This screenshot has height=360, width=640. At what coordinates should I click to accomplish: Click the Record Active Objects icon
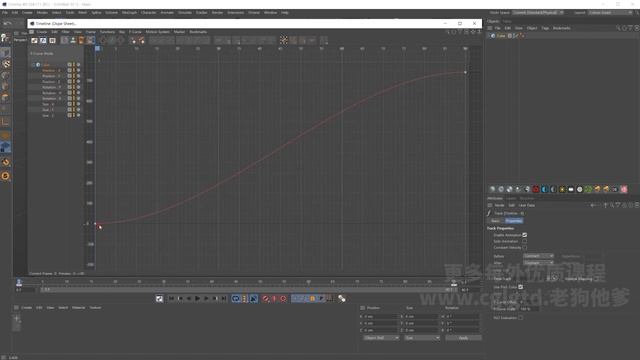266,299
